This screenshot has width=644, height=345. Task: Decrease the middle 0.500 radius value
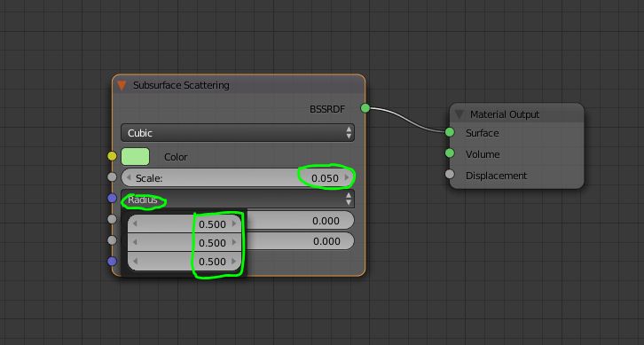coord(135,242)
